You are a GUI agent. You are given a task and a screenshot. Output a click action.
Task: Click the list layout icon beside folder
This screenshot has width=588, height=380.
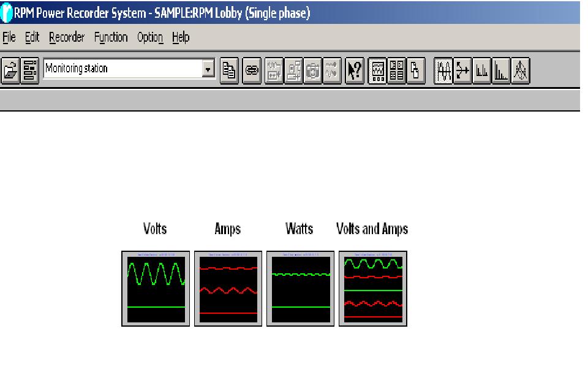click(29, 70)
